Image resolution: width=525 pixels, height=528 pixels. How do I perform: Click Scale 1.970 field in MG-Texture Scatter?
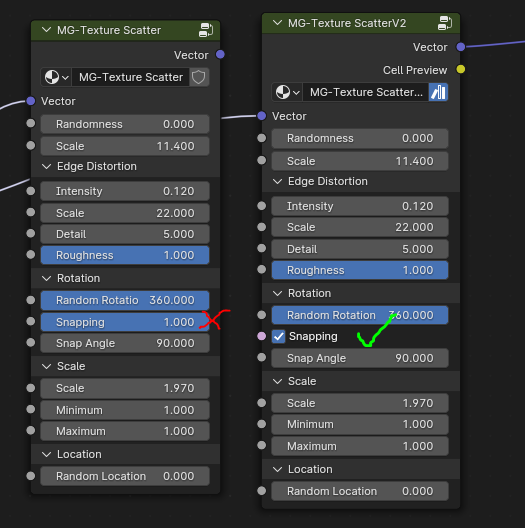(x=125, y=388)
